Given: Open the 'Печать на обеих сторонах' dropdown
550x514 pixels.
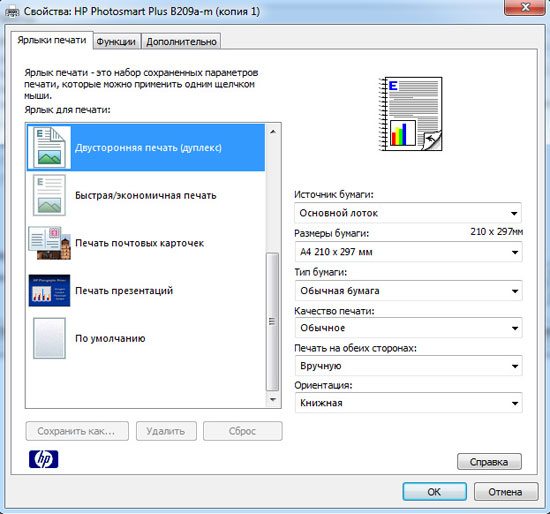Looking at the screenshot, I should click(x=408, y=366).
